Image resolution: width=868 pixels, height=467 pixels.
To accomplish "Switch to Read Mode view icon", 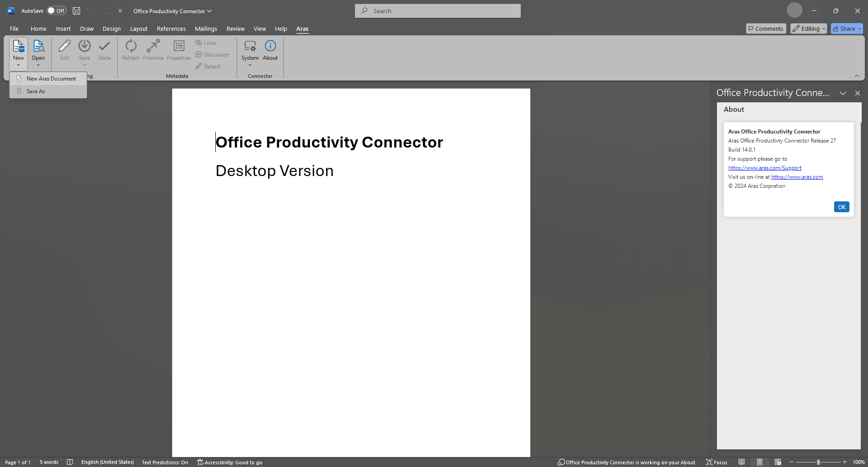I will point(741,462).
